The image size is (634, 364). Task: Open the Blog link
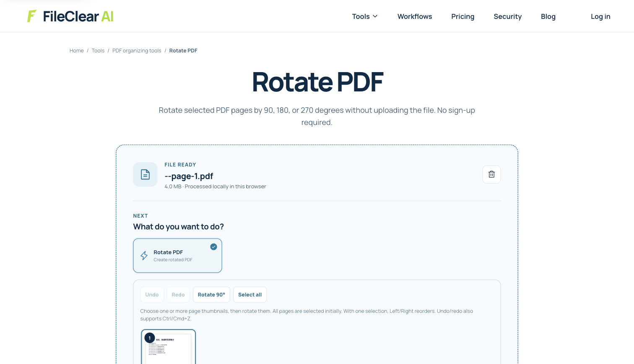(x=548, y=16)
